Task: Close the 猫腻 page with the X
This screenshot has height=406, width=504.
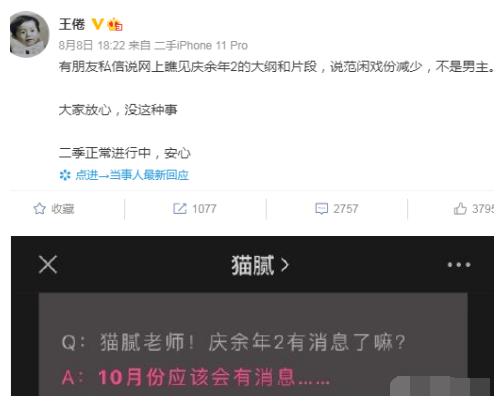Action: [x=48, y=265]
